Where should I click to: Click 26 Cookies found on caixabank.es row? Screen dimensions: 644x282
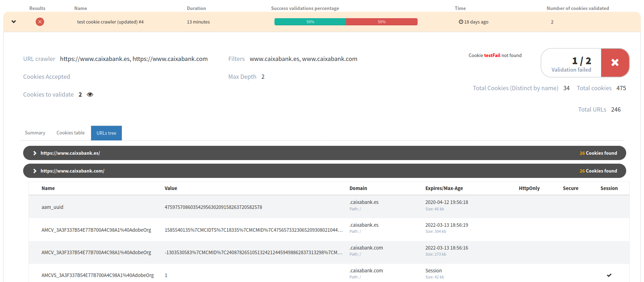[x=598, y=153]
